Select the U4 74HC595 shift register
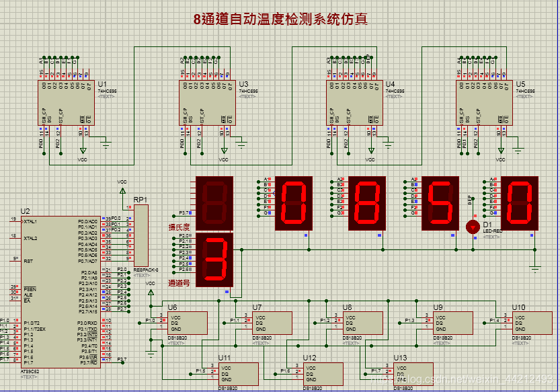The height and width of the screenshot is (392, 560). [x=354, y=103]
